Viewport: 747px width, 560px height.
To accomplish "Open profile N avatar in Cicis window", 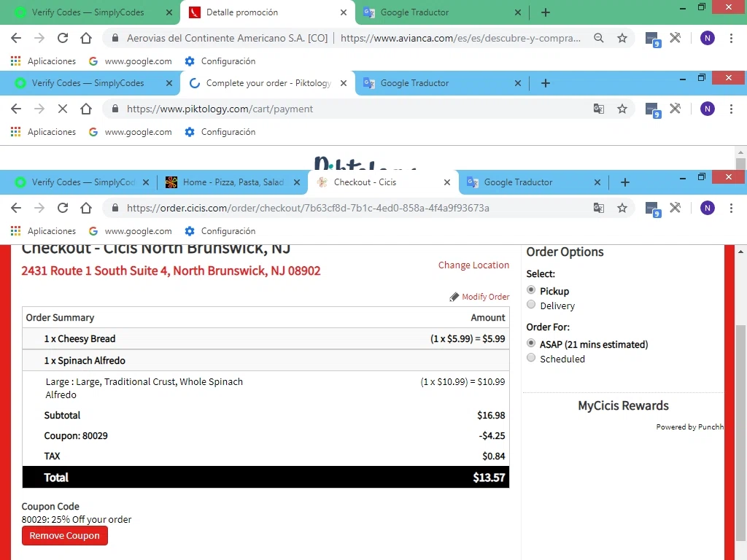I will coord(708,208).
